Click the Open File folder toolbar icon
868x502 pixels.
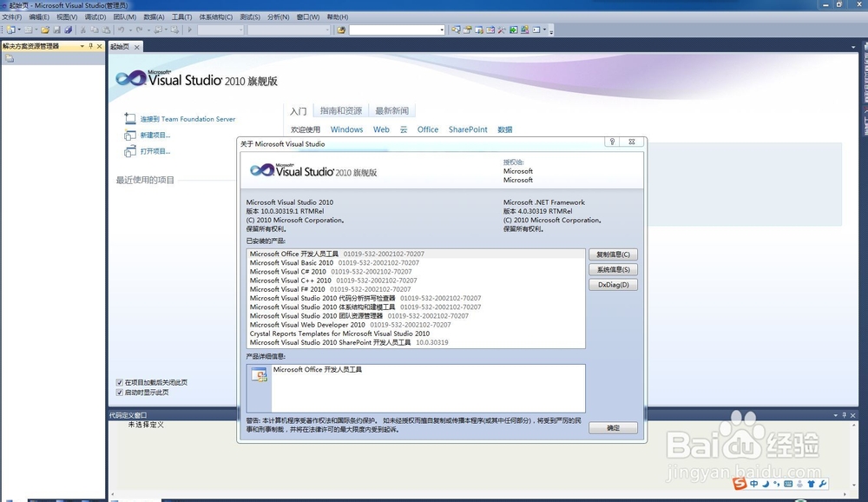tap(45, 30)
